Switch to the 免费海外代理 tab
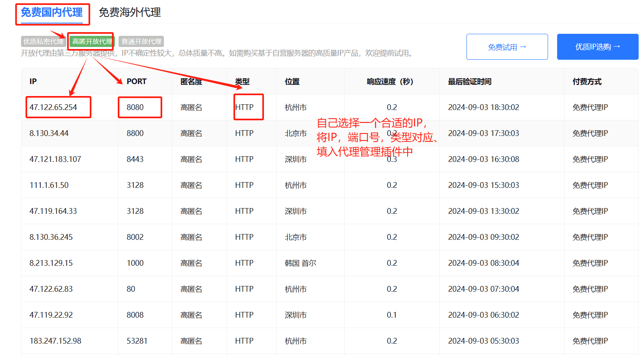This screenshot has width=644, height=356. (130, 12)
